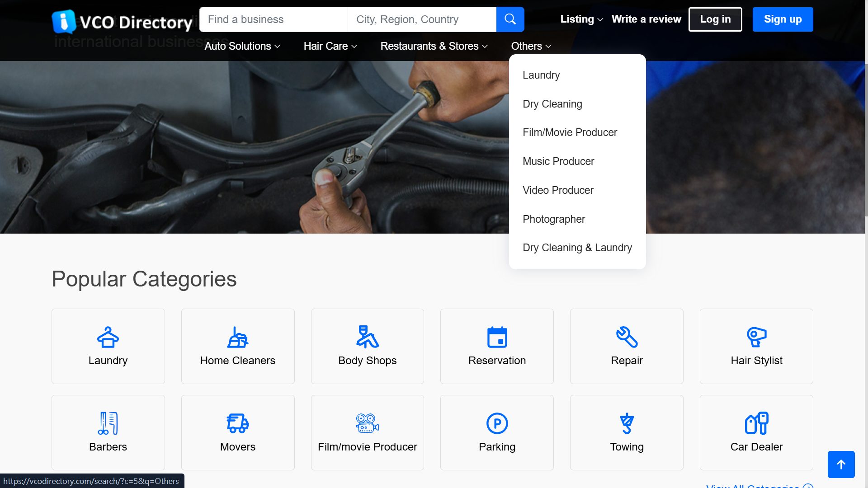This screenshot has width=868, height=488.
Task: Open the Repair wrench category icon
Action: [627, 337]
